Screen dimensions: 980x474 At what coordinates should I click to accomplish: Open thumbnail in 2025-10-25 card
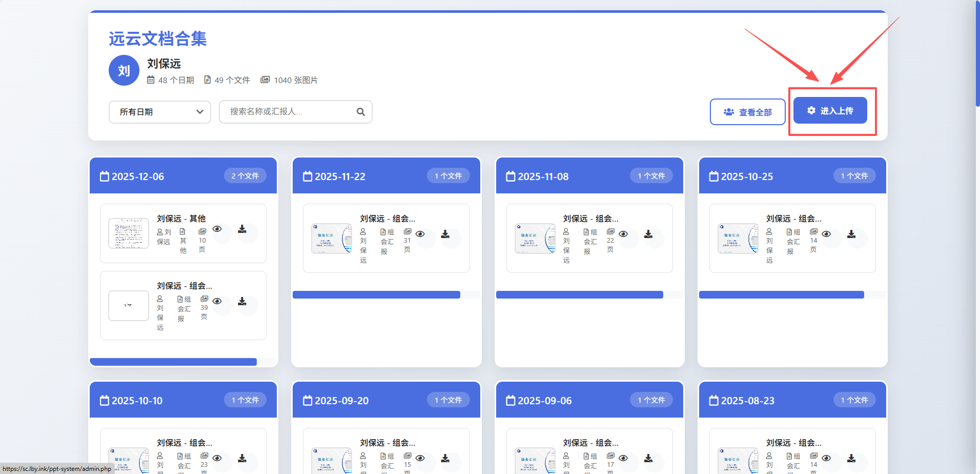click(x=738, y=239)
